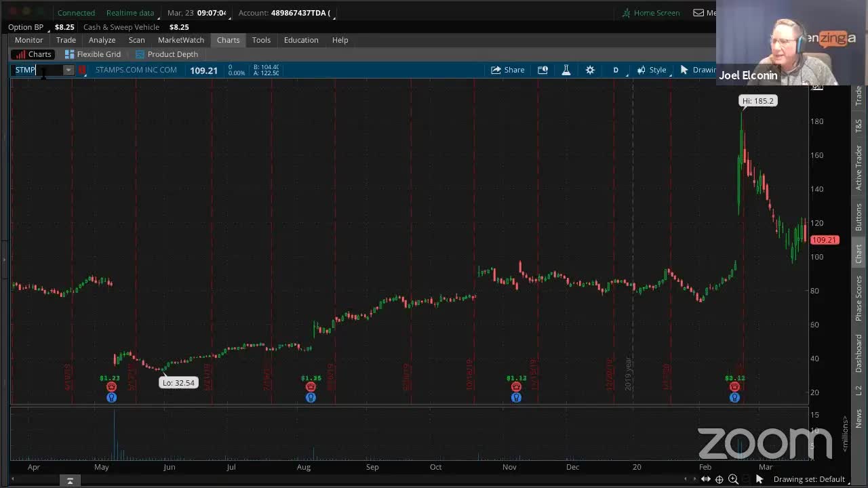The height and width of the screenshot is (488, 868).
Task: Click the February earnings phone icon
Action: [734, 387]
